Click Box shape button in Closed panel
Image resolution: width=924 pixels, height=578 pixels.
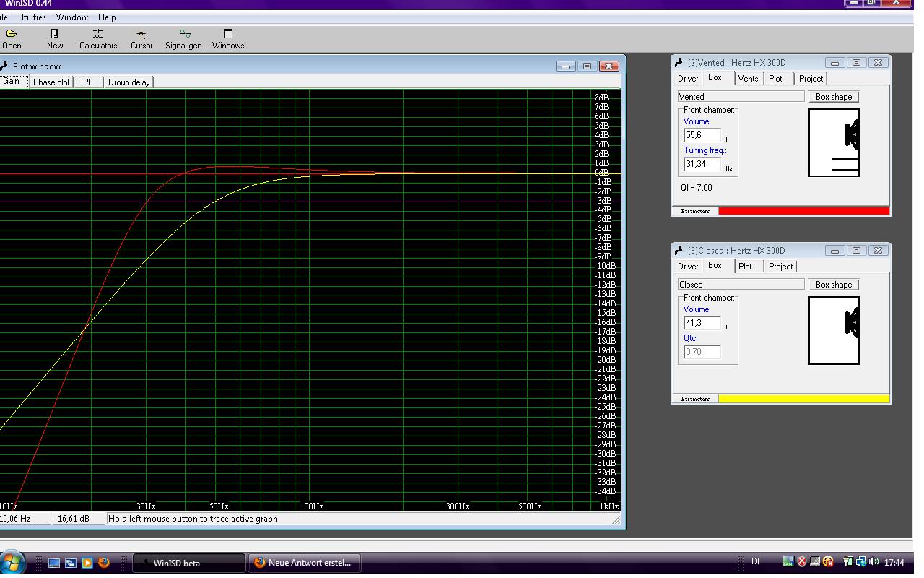click(x=834, y=285)
